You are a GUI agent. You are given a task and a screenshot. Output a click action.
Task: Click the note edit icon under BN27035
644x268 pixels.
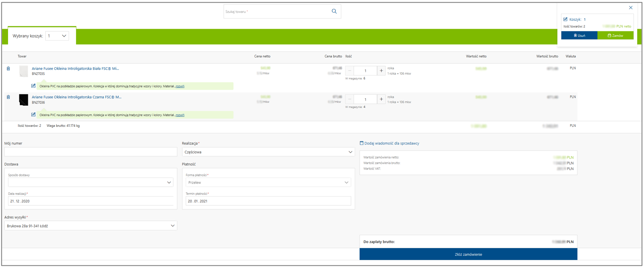tap(33, 86)
